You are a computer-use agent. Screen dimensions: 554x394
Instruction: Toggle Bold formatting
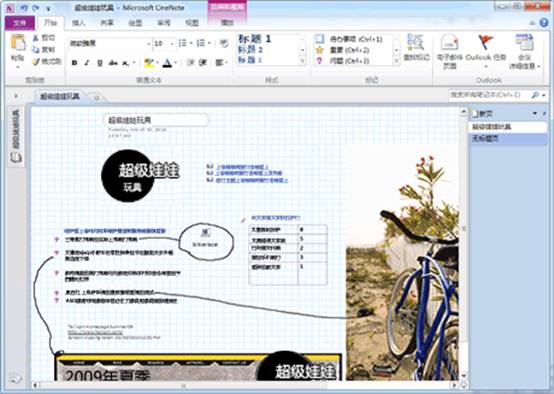74,63
